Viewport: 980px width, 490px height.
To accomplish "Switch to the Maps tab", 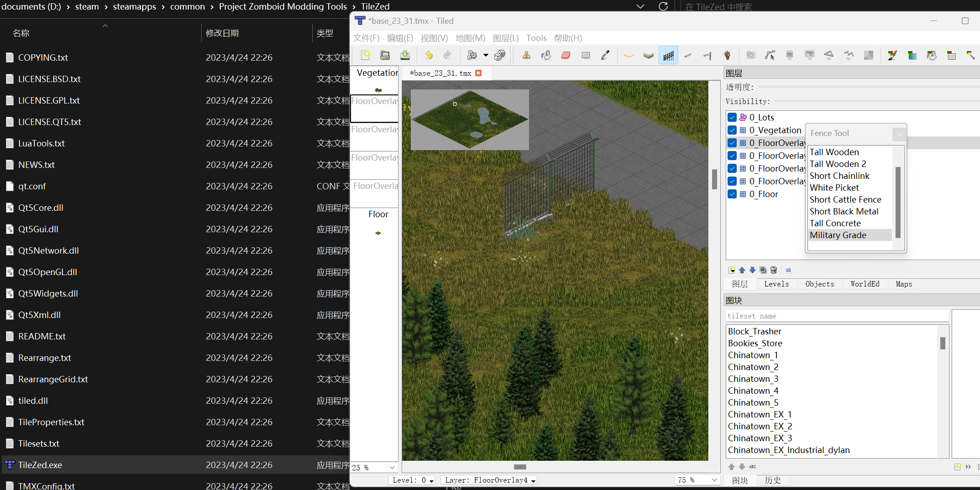I will pyautogui.click(x=904, y=284).
